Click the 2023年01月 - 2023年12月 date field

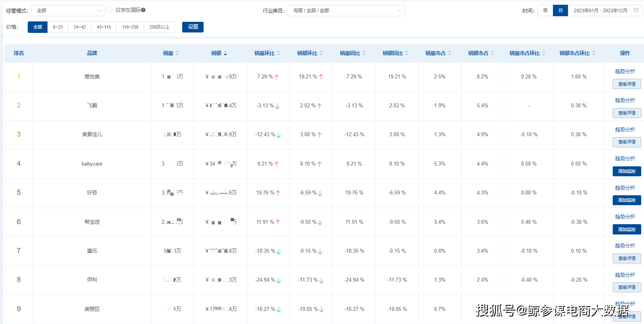point(605,10)
